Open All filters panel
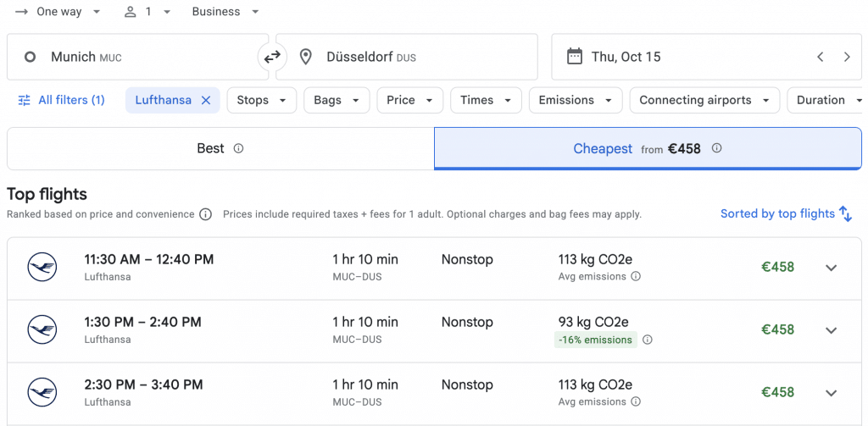The image size is (868, 426). tap(61, 100)
